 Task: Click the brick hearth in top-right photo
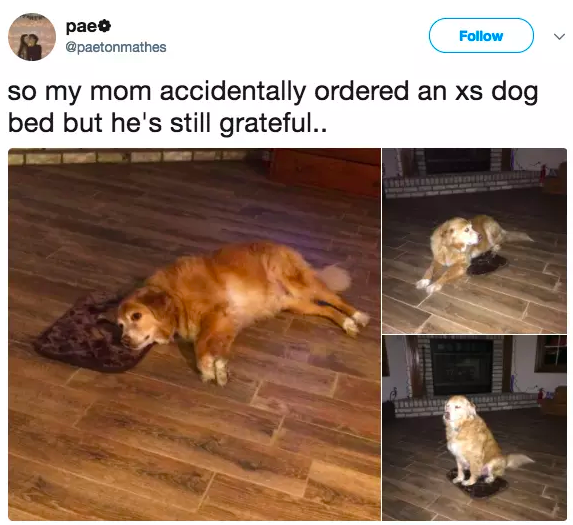coord(464,184)
